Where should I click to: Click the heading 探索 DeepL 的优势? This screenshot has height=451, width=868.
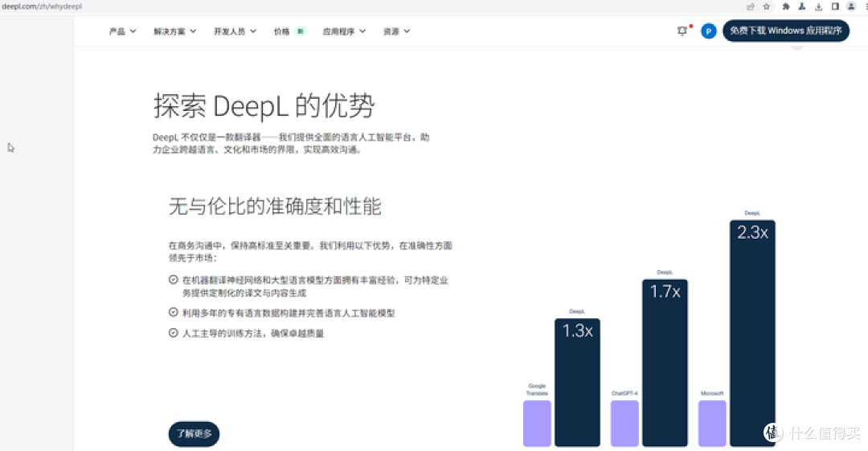coord(264,105)
